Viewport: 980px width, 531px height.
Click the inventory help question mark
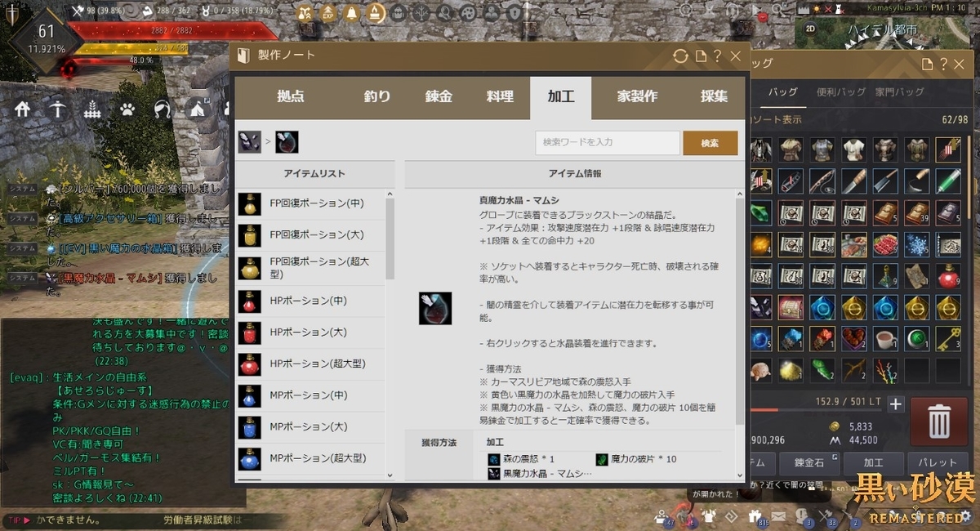(x=944, y=64)
